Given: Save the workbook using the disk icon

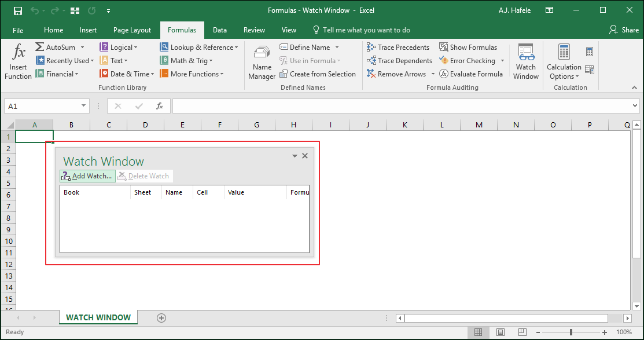Looking at the screenshot, I should pyautogui.click(x=18, y=10).
